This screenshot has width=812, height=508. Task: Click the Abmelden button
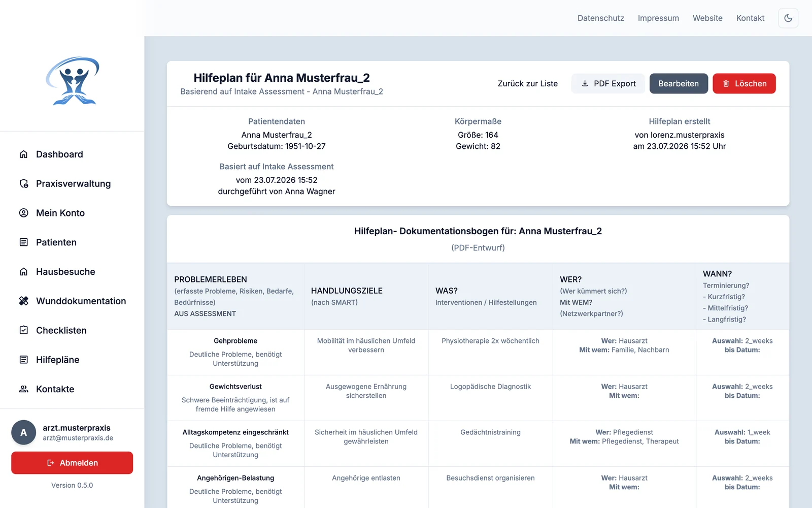click(72, 463)
